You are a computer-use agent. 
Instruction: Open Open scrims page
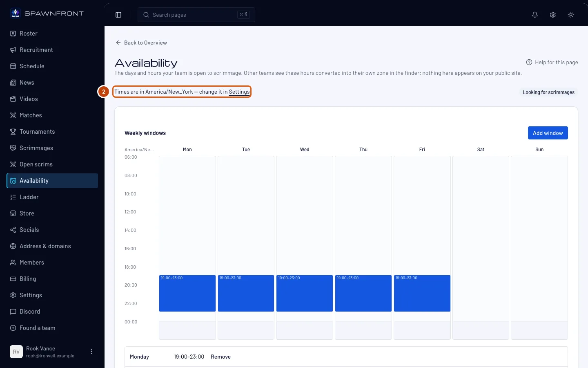tap(52, 164)
